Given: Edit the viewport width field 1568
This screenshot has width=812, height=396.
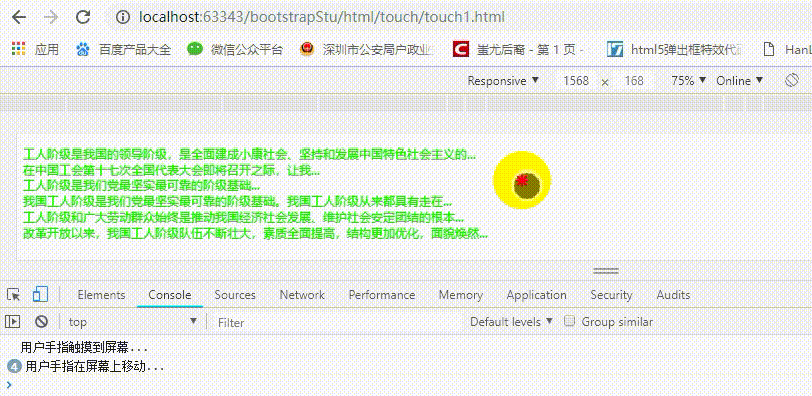Looking at the screenshot, I should (576, 81).
